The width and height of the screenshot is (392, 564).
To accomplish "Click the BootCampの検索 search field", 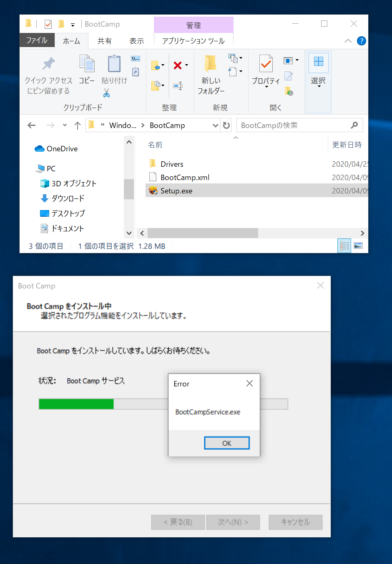I will click(x=299, y=125).
